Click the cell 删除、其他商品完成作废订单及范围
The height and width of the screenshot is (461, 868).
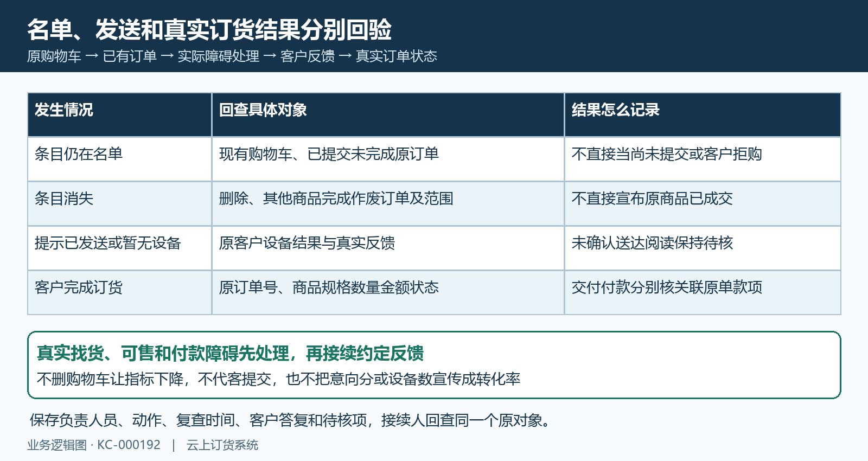click(x=388, y=204)
